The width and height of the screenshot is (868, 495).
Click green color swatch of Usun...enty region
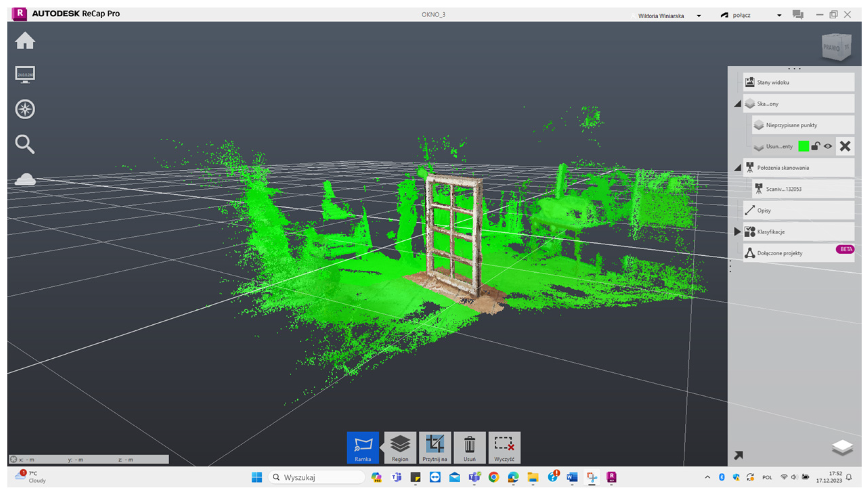[803, 146]
